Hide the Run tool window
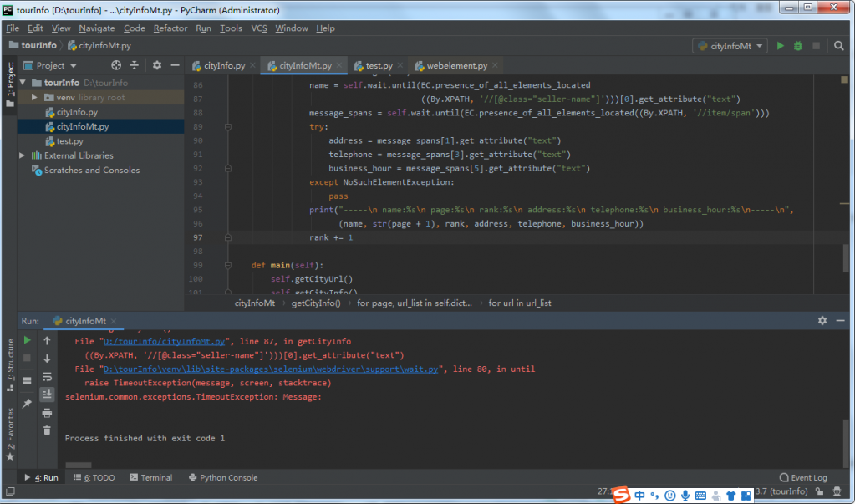This screenshot has width=855, height=504. click(840, 321)
